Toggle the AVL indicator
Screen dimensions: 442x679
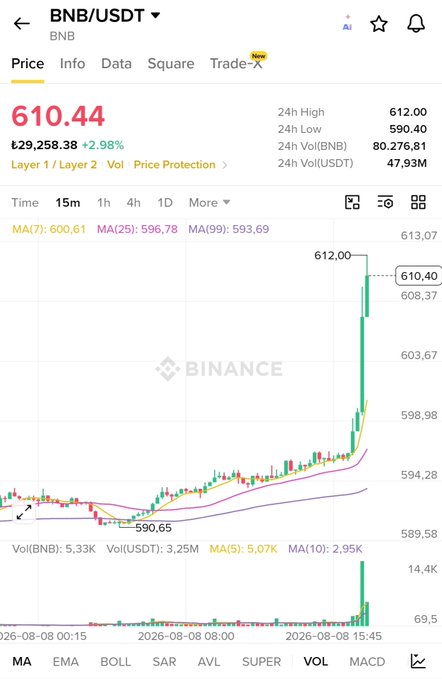coord(209,662)
